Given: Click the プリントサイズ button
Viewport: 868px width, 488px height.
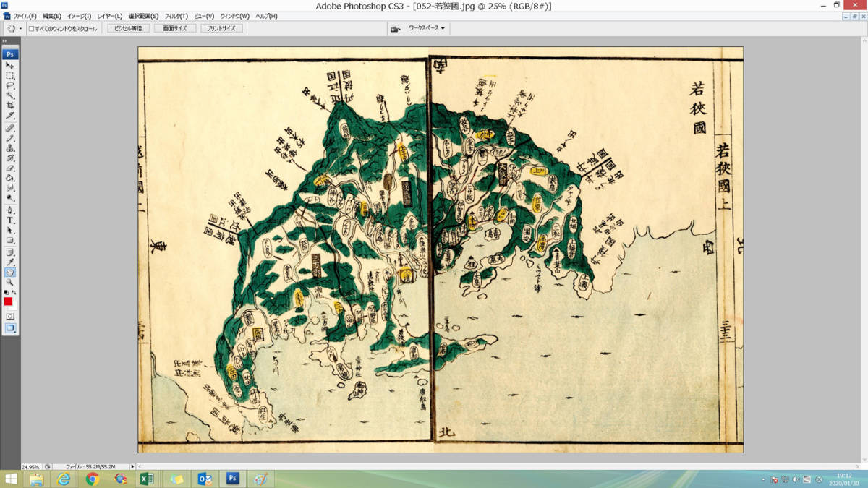Looking at the screenshot, I should 221,28.
